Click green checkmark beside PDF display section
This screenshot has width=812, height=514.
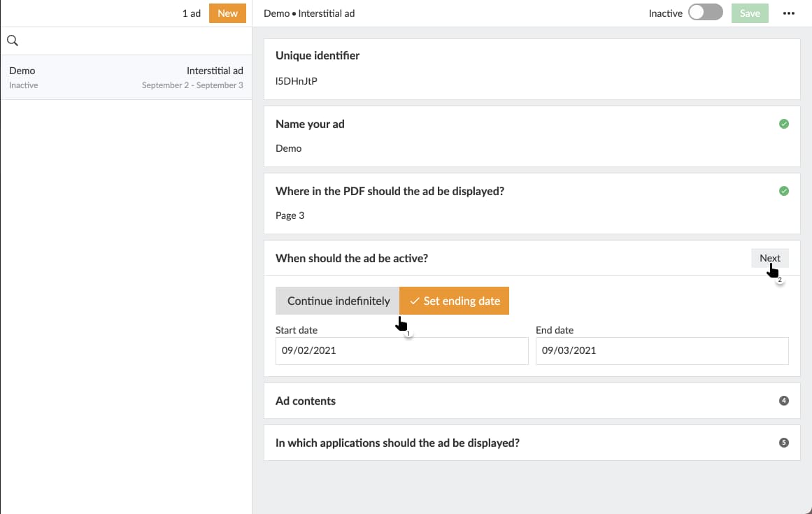click(783, 191)
